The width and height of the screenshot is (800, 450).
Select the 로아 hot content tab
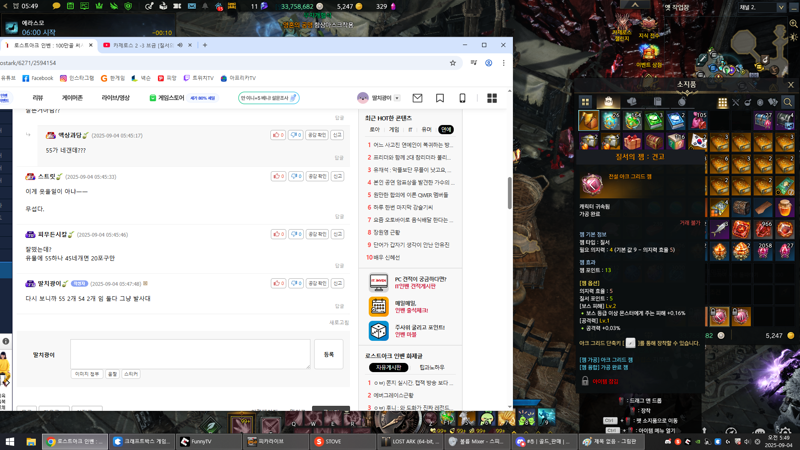(374, 130)
